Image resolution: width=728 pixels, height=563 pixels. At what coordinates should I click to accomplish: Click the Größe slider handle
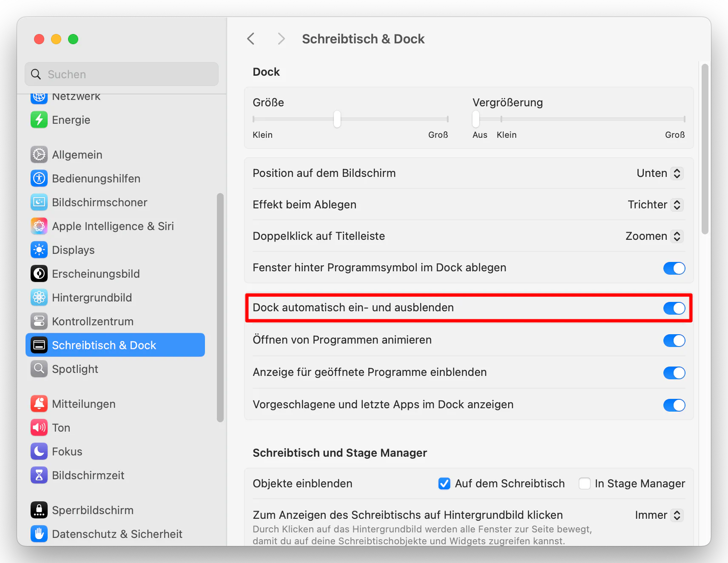(x=337, y=119)
